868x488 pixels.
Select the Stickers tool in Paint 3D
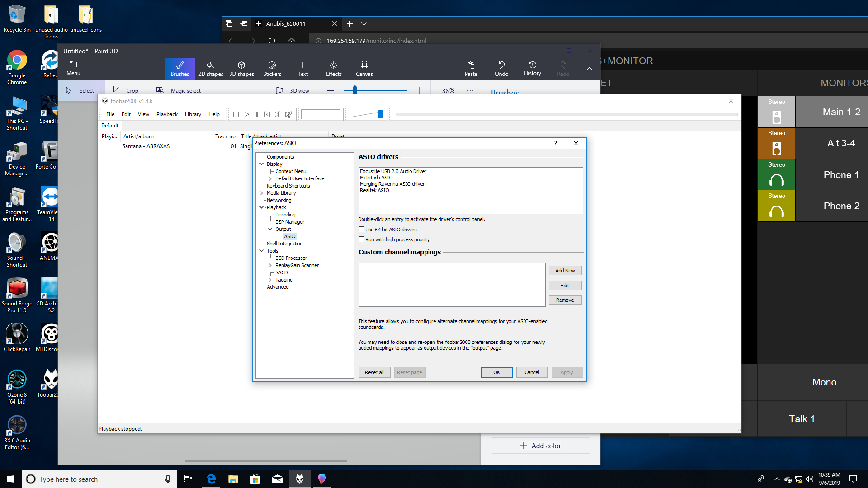pos(272,68)
